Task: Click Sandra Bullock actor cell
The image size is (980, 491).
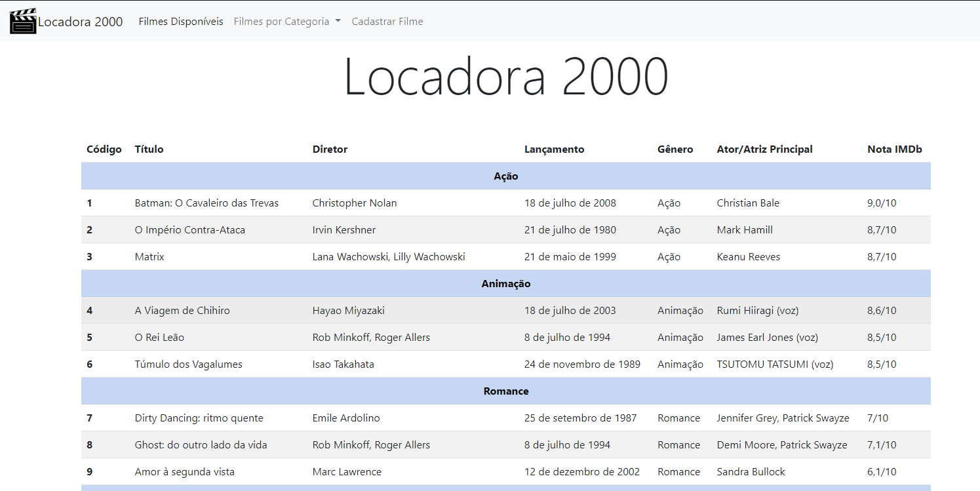Action: point(751,472)
